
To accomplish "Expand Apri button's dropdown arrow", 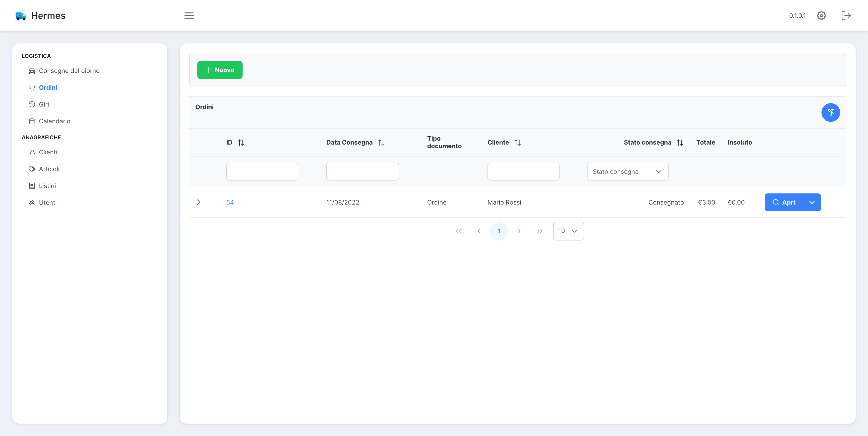I will pos(812,202).
